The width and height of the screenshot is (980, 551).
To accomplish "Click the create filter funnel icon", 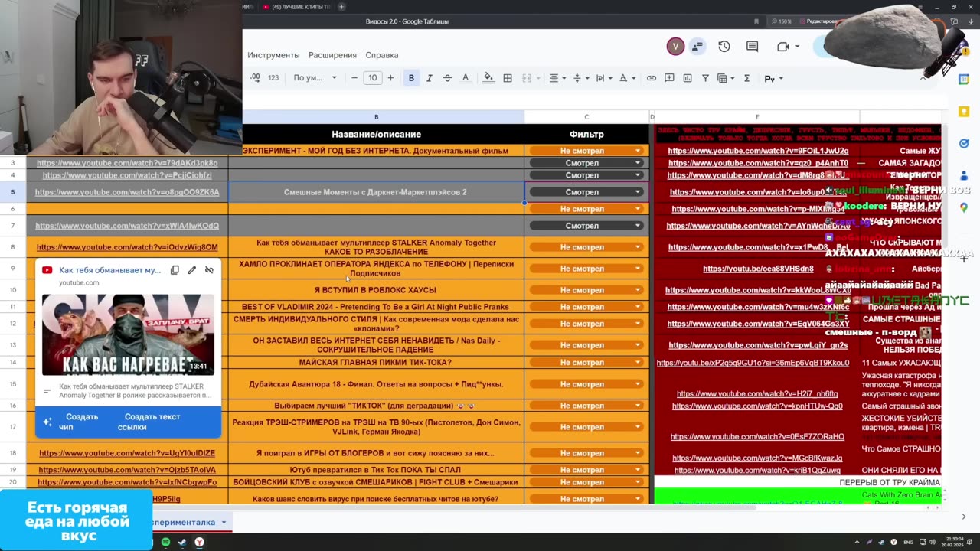I will 705,78.
